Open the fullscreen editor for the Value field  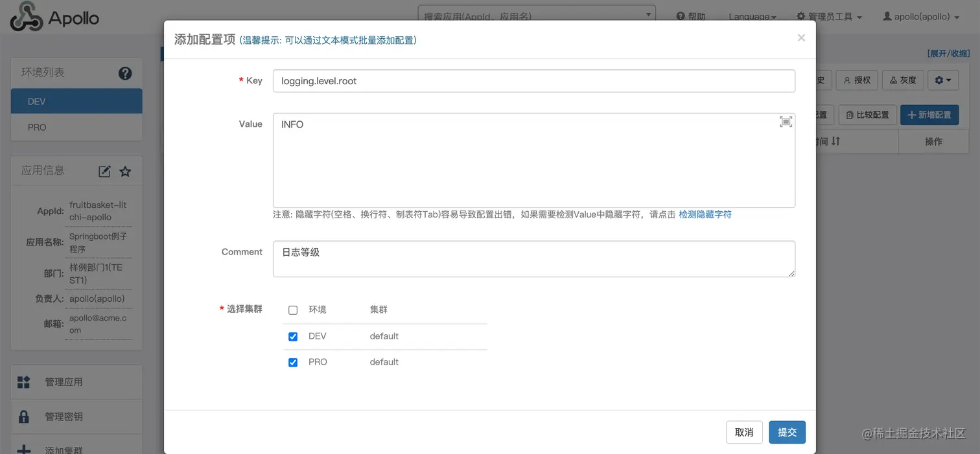point(786,121)
